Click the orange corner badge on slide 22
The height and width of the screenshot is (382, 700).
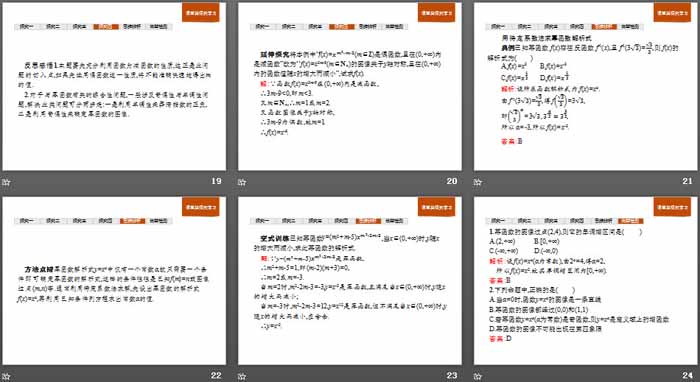[x=201, y=207]
